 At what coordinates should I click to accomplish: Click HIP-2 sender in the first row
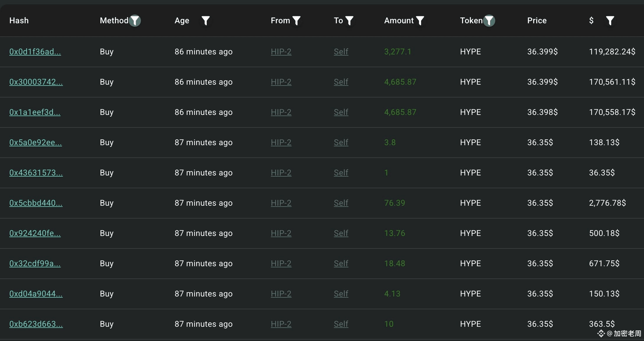pyautogui.click(x=281, y=52)
